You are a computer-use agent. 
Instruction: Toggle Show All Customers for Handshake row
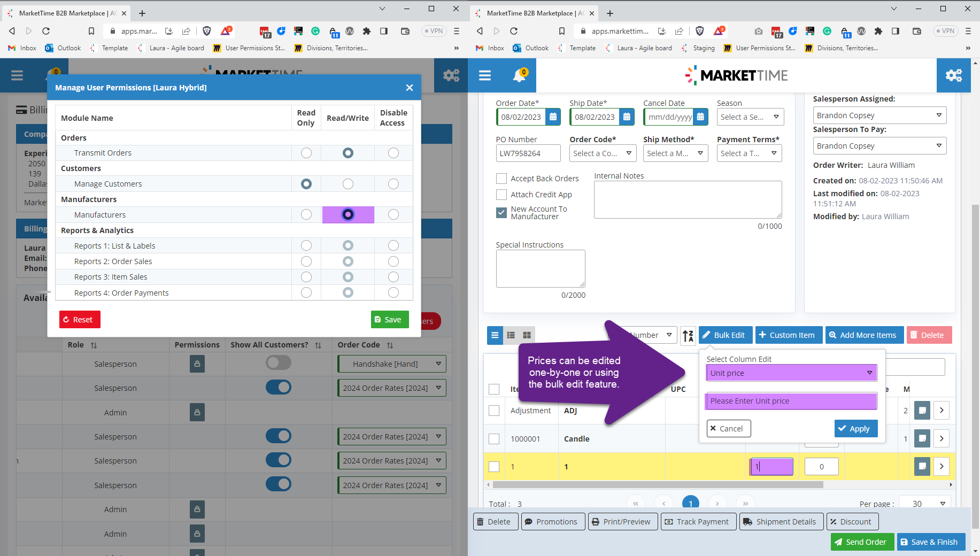tap(279, 364)
